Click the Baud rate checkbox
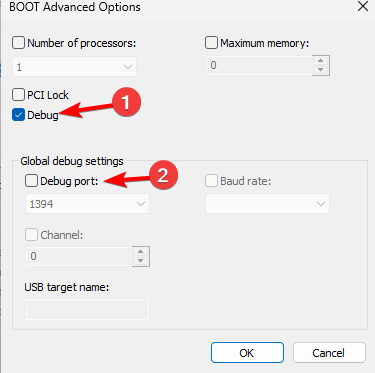 [211, 181]
